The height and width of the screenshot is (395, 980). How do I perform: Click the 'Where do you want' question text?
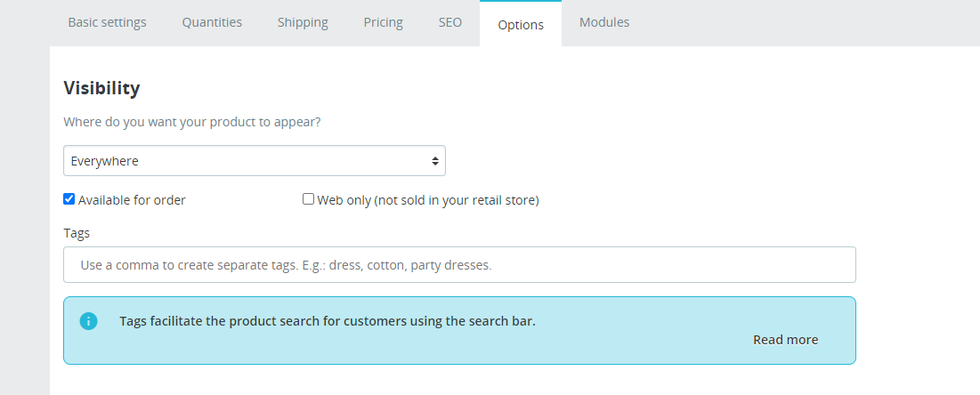[192, 123]
